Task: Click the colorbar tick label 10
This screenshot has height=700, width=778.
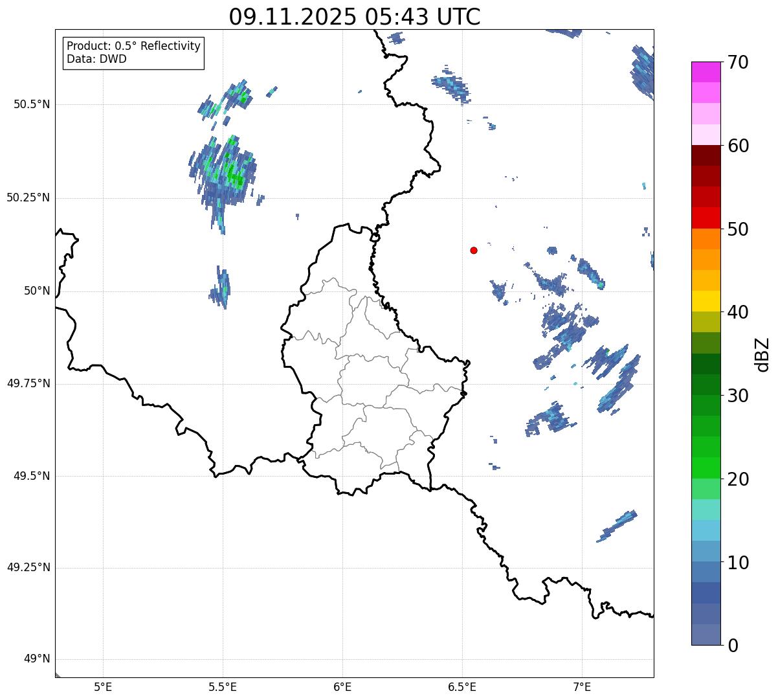Action: click(x=738, y=562)
